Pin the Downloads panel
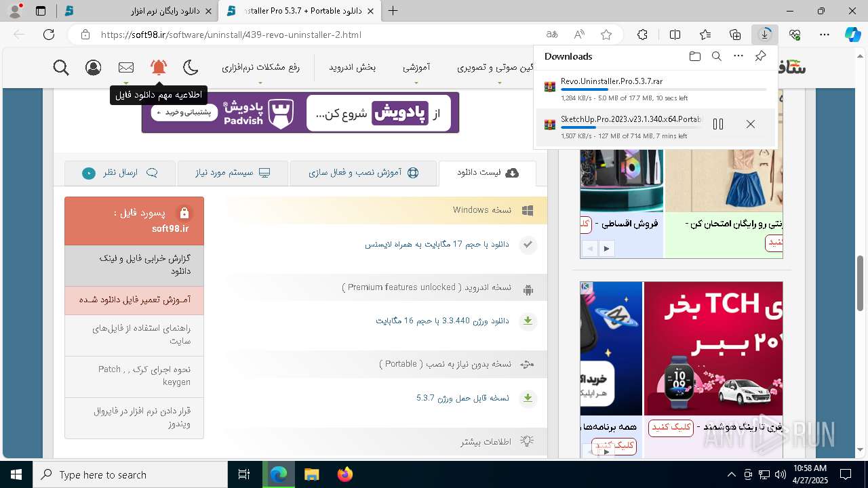The width and height of the screenshot is (868, 488). click(761, 56)
